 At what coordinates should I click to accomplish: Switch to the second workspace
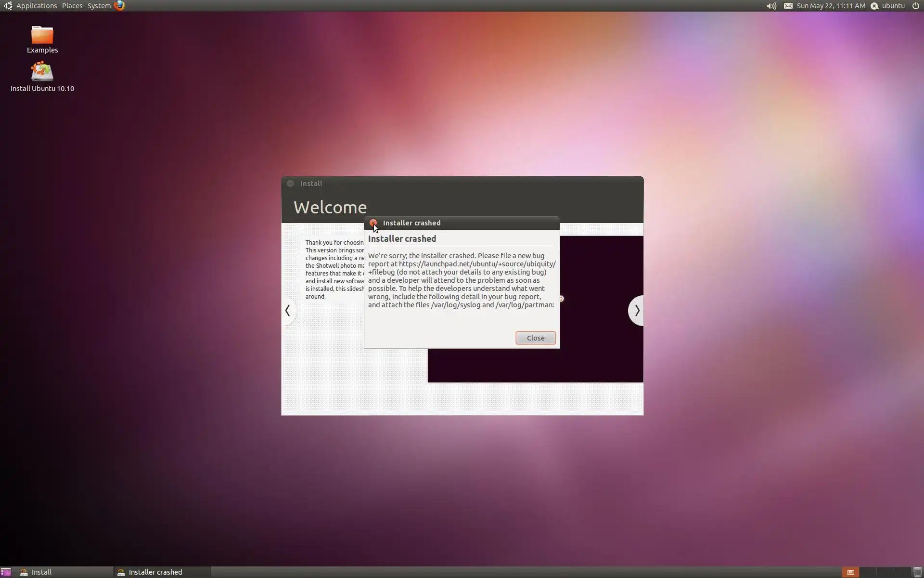[867, 572]
